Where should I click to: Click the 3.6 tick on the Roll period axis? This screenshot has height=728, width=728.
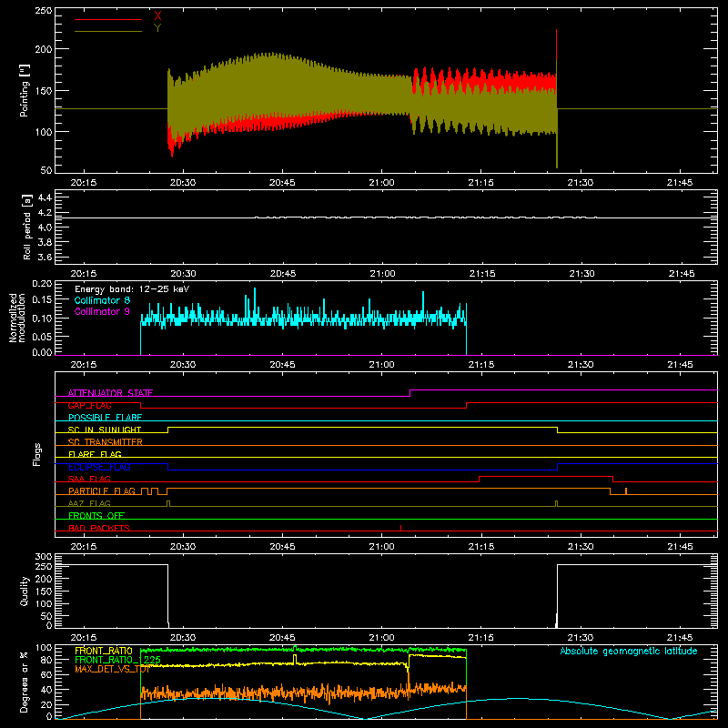(x=45, y=257)
